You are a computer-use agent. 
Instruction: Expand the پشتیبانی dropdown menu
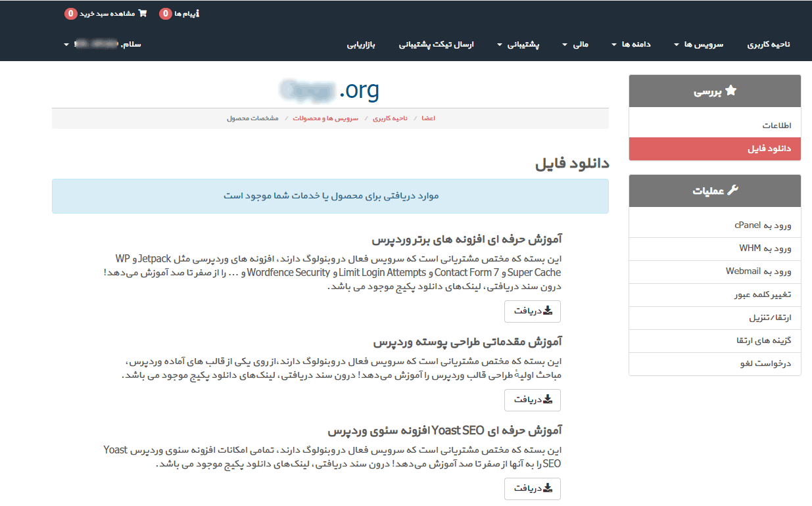click(518, 45)
